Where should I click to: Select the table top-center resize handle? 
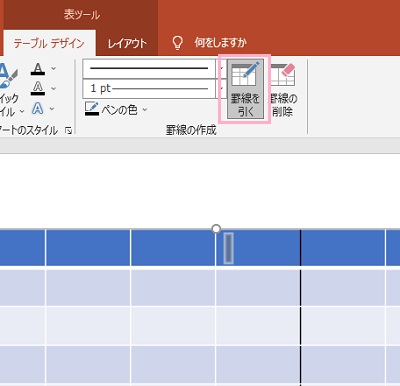pos(216,229)
